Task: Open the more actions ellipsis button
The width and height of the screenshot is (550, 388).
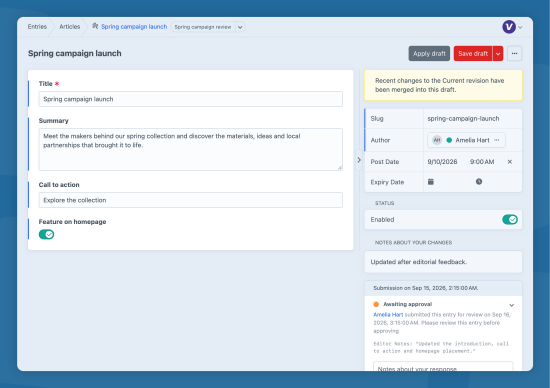Action: (x=514, y=54)
